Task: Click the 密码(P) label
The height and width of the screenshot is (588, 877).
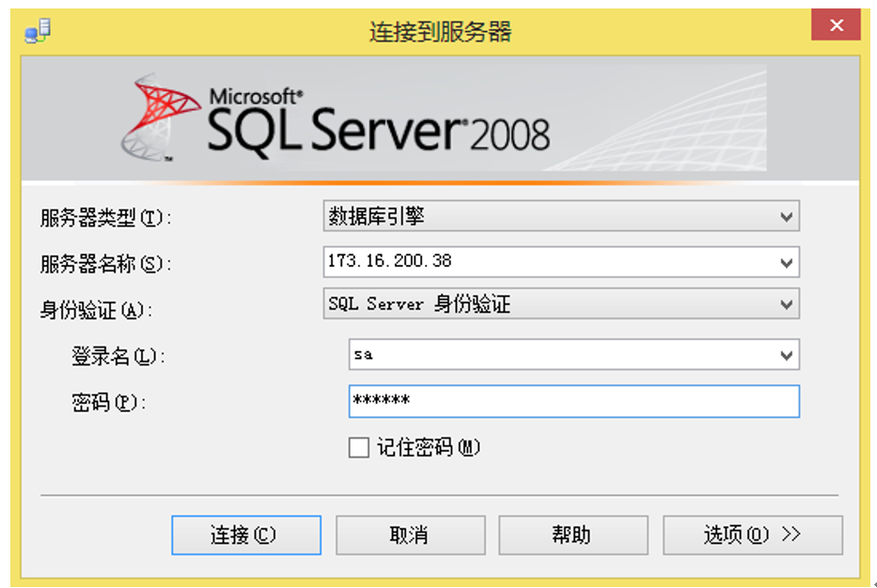Action: (x=108, y=402)
